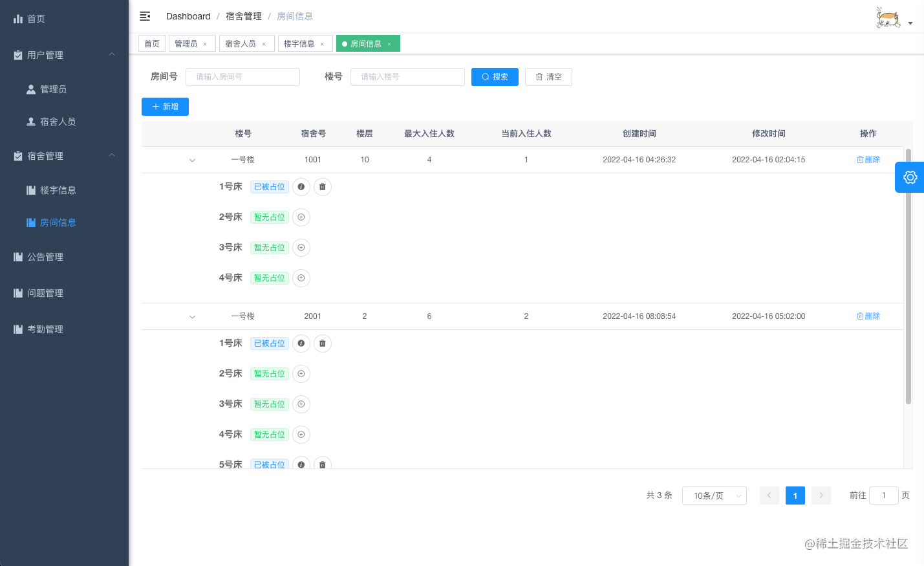Focus the 前往 page jump input
This screenshot has height=566, width=924.
tap(884, 495)
